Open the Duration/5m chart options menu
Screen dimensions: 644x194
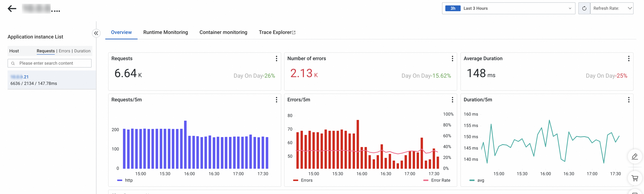pyautogui.click(x=628, y=100)
